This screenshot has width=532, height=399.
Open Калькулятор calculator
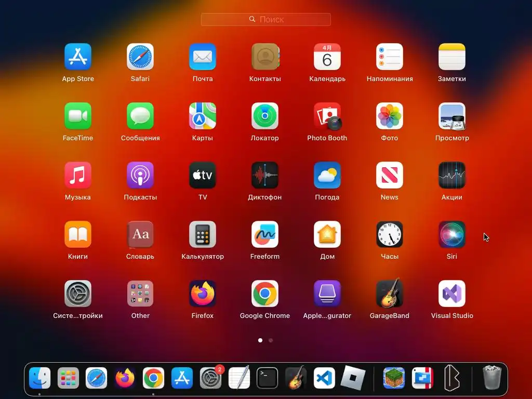point(203,234)
